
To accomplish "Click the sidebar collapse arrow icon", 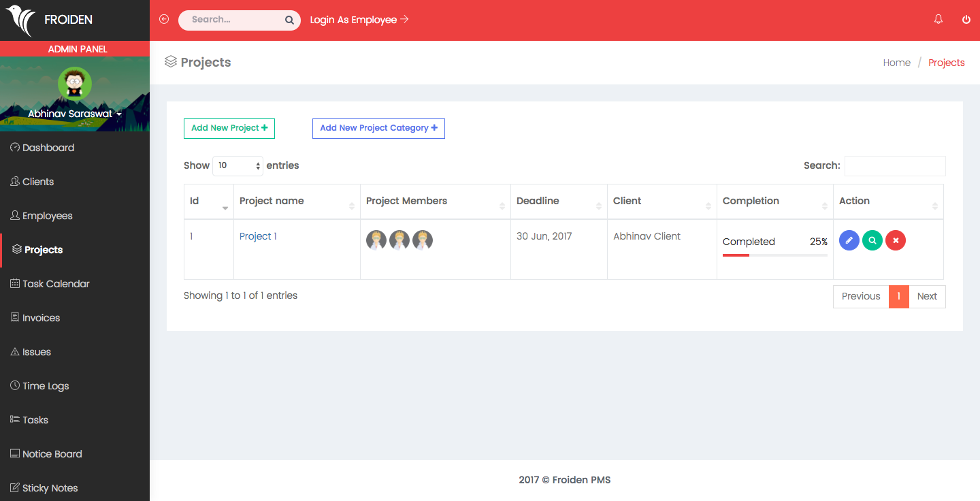I will (164, 20).
